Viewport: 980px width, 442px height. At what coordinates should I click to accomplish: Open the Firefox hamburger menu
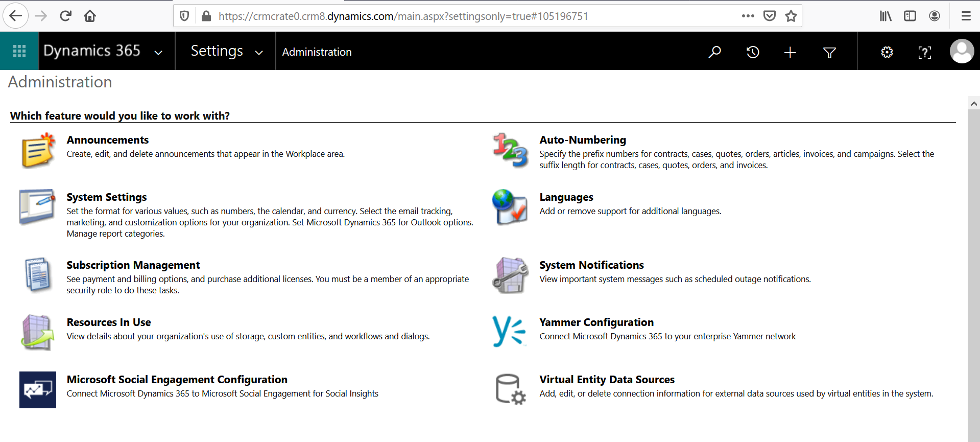(x=966, y=16)
